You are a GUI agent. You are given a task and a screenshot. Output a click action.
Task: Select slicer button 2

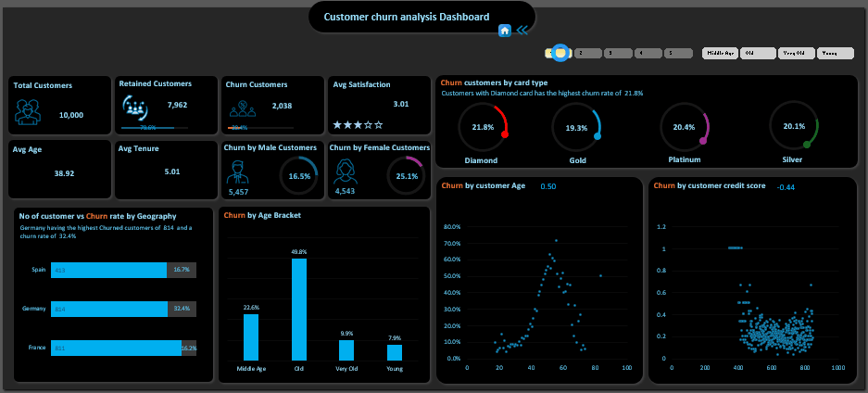[x=586, y=54]
